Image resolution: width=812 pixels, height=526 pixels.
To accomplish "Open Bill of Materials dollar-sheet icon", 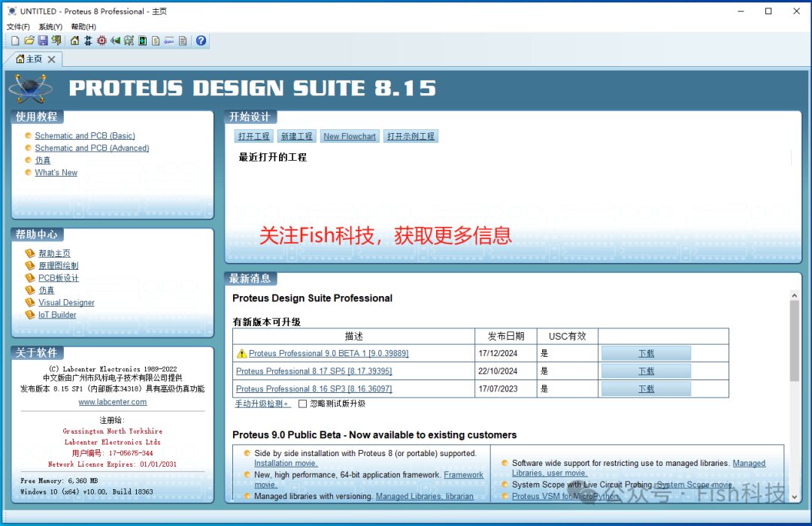I will (156, 41).
